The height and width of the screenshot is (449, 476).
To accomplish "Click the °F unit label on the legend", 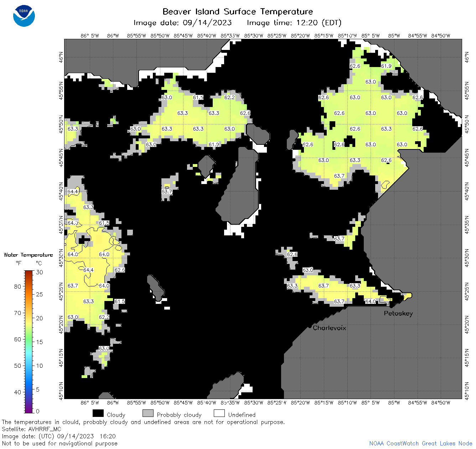I will (19, 263).
